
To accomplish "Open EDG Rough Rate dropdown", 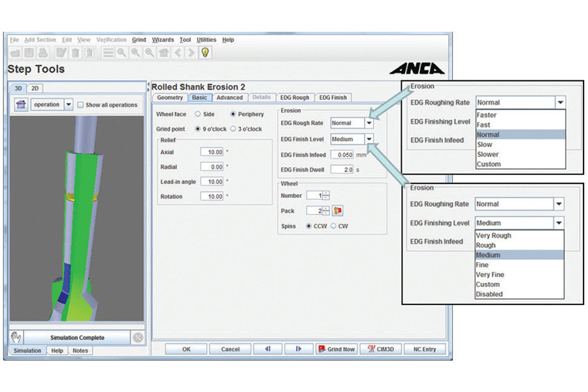I will (369, 122).
